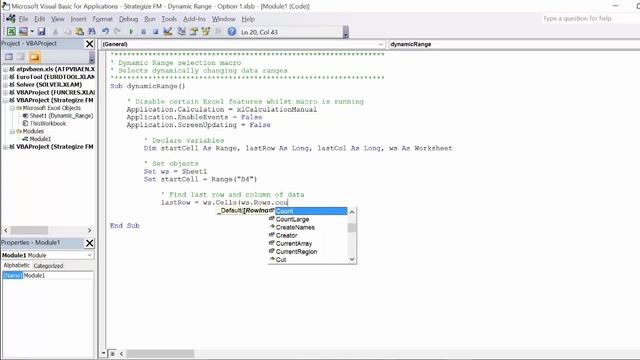Open the Project Explorer toolbar icon

pyautogui.click(x=182, y=31)
